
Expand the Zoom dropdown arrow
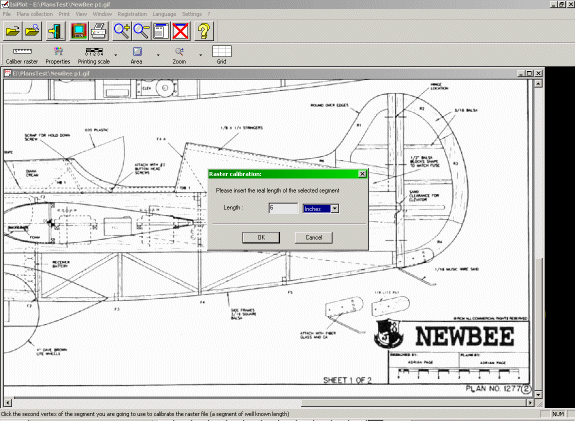(x=201, y=55)
